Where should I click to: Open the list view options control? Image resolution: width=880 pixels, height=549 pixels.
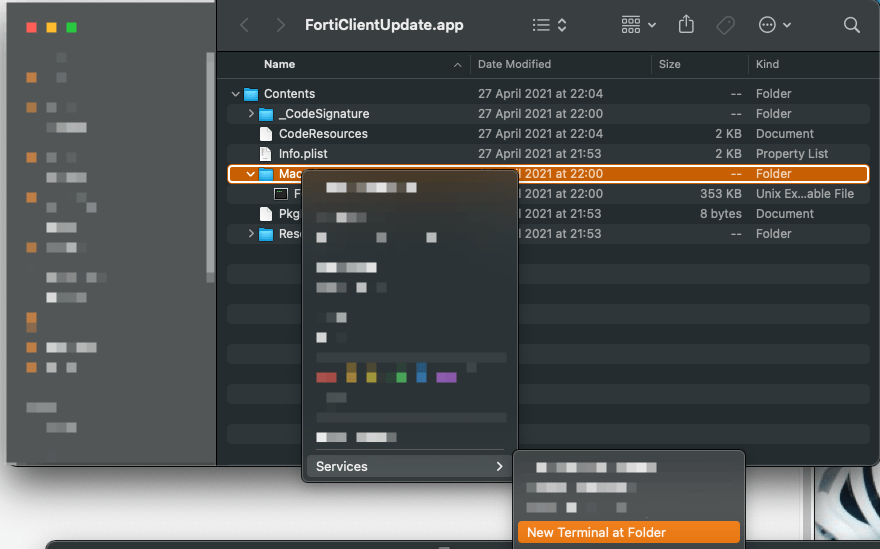point(549,25)
